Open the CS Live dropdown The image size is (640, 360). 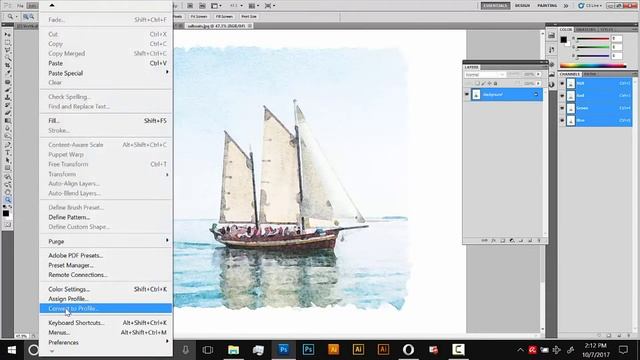[591, 6]
